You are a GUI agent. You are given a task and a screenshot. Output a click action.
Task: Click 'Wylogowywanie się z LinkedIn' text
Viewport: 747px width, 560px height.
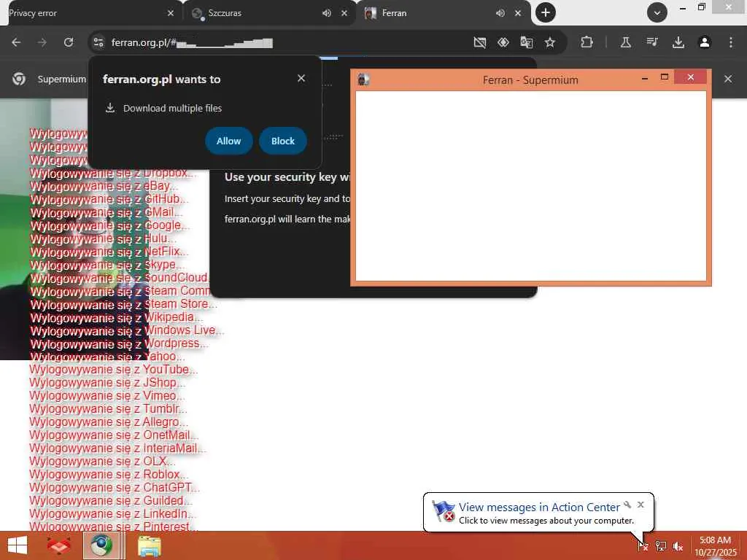click(112, 514)
